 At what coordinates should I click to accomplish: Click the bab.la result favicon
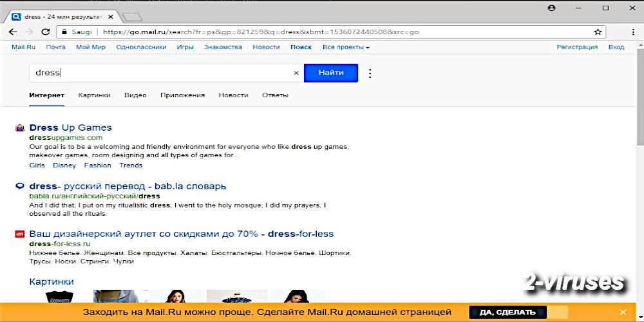[20, 187]
